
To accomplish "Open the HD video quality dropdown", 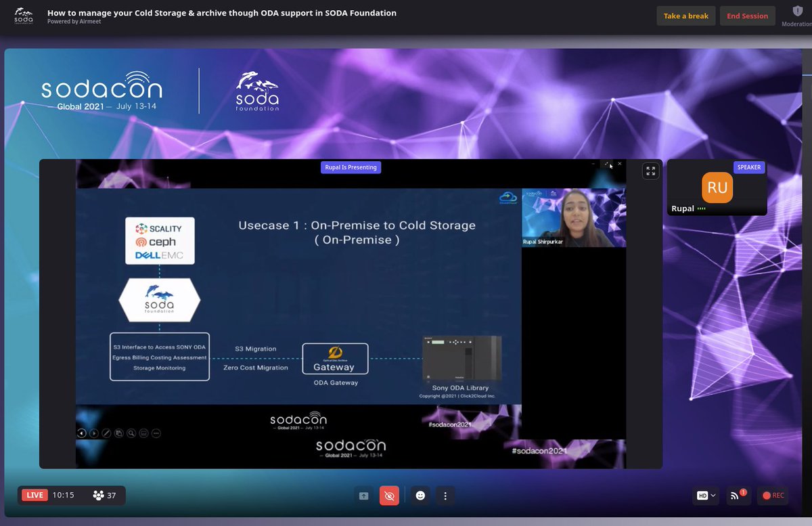I will tap(706, 496).
